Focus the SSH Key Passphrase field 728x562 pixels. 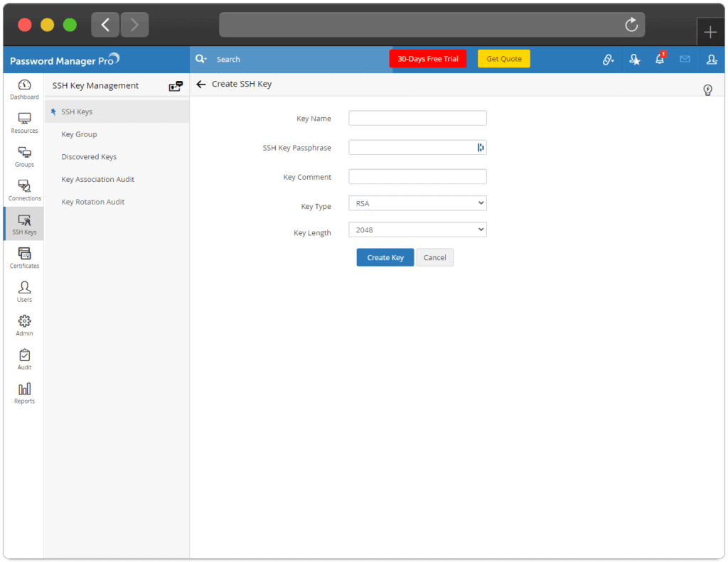pyautogui.click(x=417, y=148)
